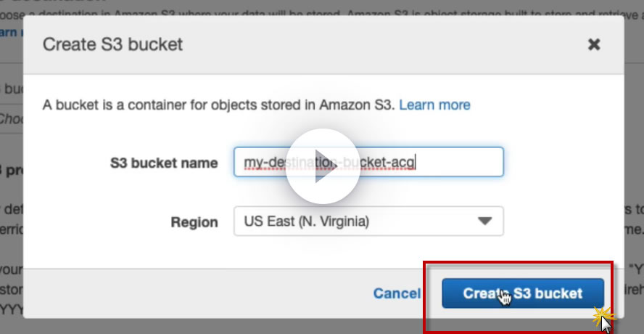Close the Create S3 bucket dialog
Viewport: 644px width, 334px height.
594,44
